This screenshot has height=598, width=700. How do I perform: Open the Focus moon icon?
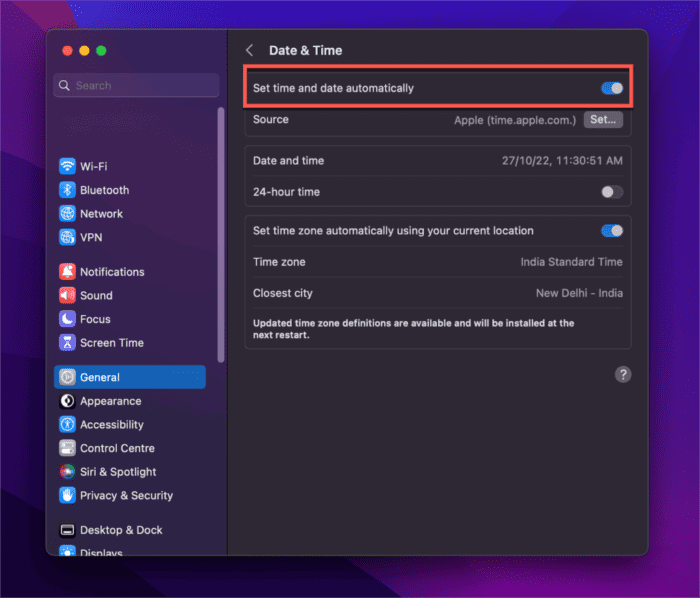[67, 319]
